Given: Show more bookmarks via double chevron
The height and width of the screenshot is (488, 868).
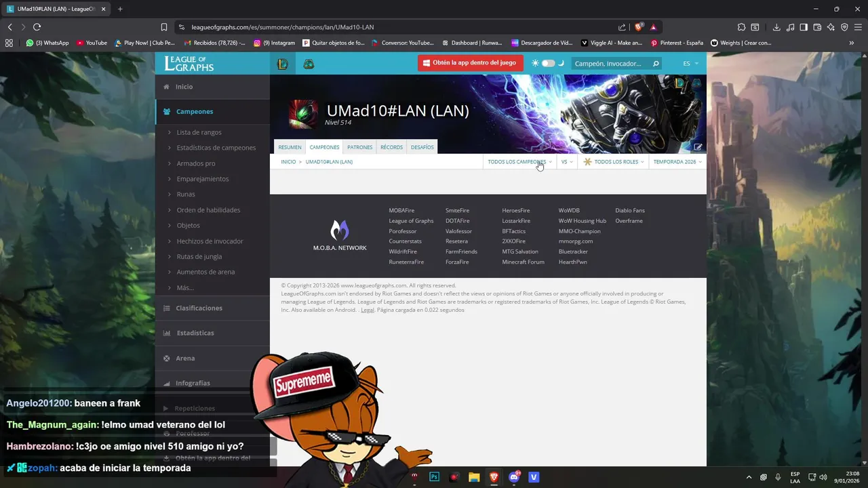Looking at the screenshot, I should pos(852,43).
